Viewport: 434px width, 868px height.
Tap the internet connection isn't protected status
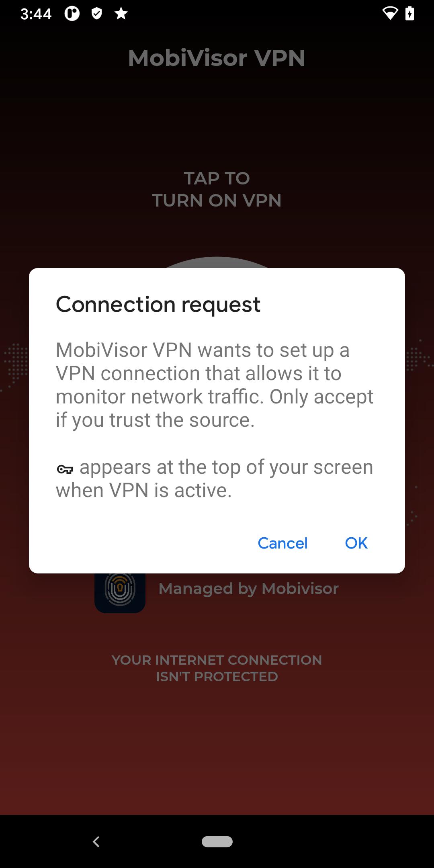[x=217, y=668]
